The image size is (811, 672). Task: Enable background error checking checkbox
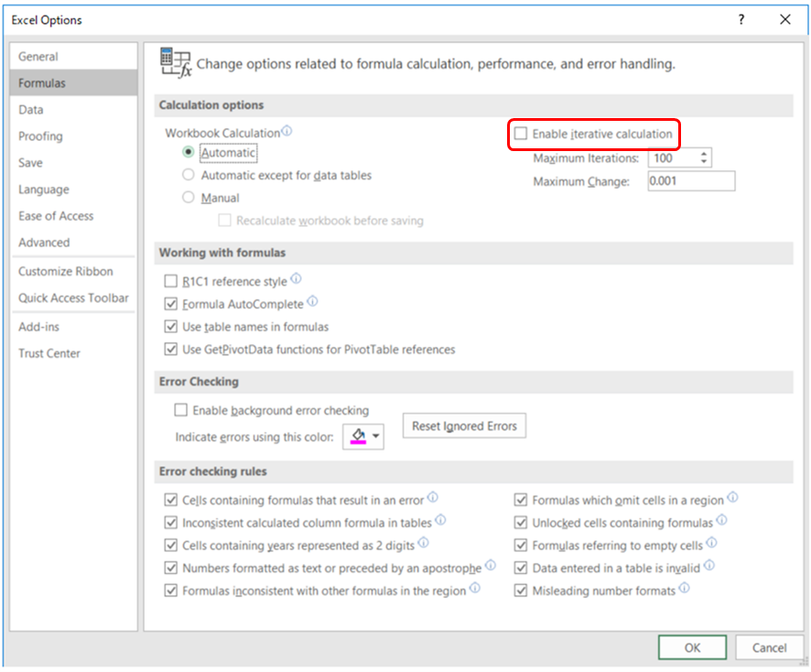(181, 411)
